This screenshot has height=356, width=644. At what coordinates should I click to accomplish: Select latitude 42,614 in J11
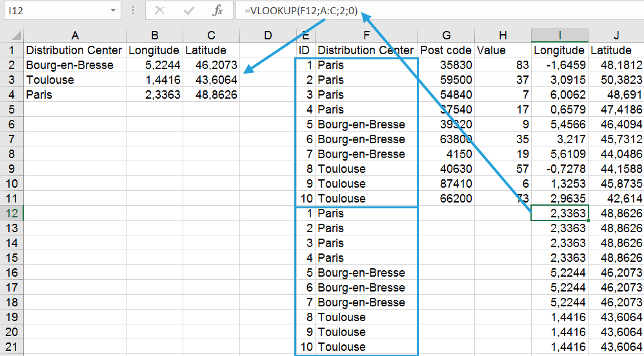[x=616, y=199]
